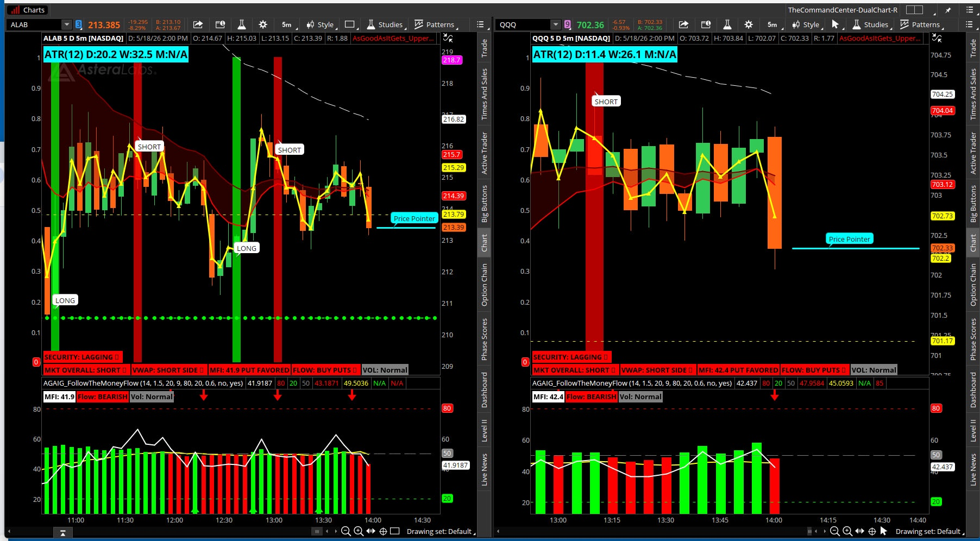This screenshot has width=980, height=541.
Task: Open drawing tool selector on ALAB chart
Action: [x=350, y=24]
